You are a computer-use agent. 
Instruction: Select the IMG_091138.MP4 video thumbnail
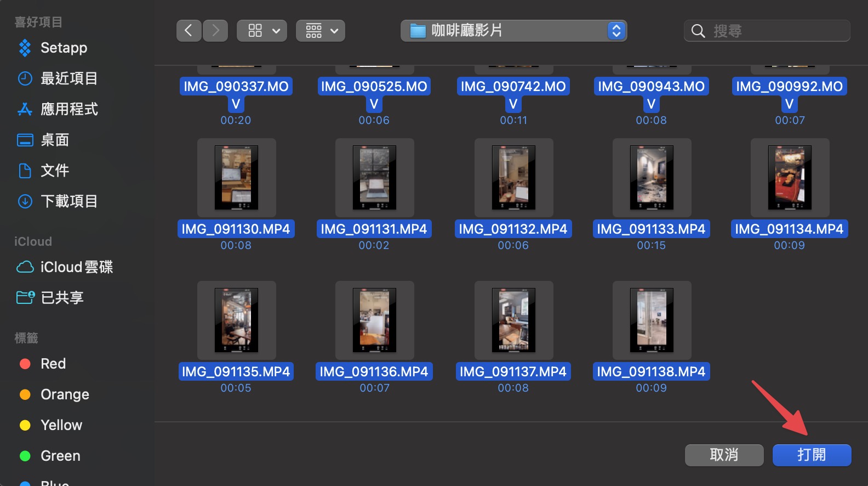(652, 320)
